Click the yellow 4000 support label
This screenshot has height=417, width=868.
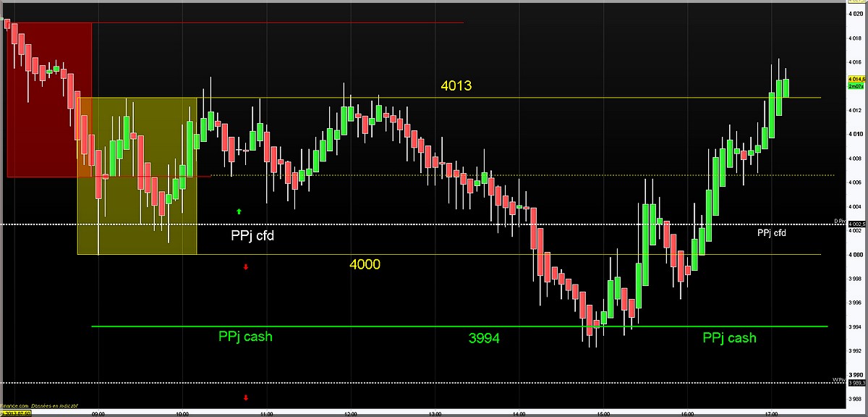[365, 265]
